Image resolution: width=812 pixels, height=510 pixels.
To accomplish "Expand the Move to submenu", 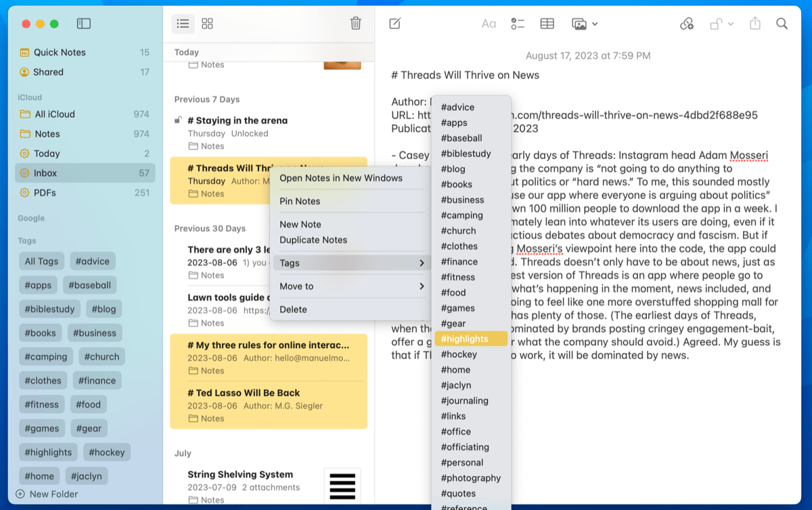I will point(351,286).
